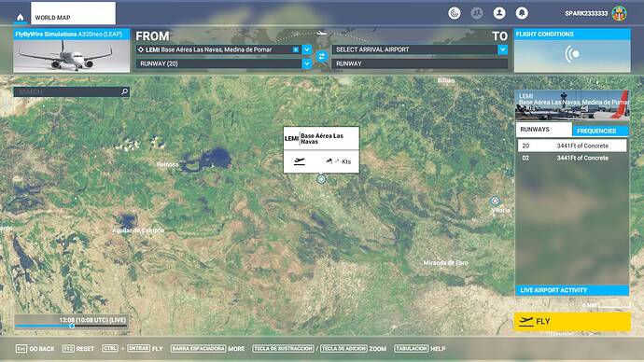This screenshot has height=362, width=644.
Task: Expand the departure airport dropdown
Action: point(307,49)
